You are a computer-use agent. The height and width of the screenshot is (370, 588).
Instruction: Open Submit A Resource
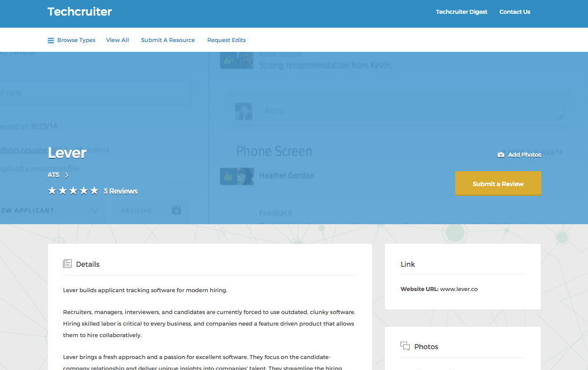point(167,40)
